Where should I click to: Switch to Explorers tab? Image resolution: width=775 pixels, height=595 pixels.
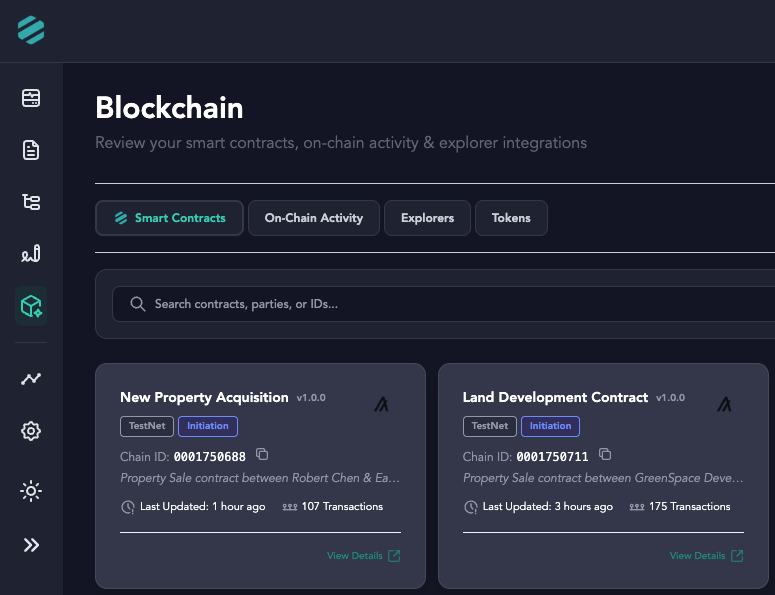coord(428,218)
